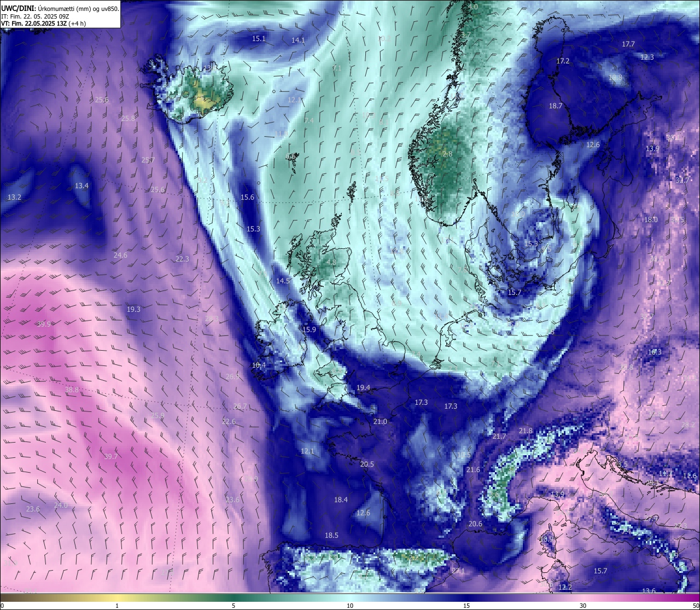Viewport: 700px width, 610px height.
Task: Click the 19.3 value label
Action: tap(133, 310)
